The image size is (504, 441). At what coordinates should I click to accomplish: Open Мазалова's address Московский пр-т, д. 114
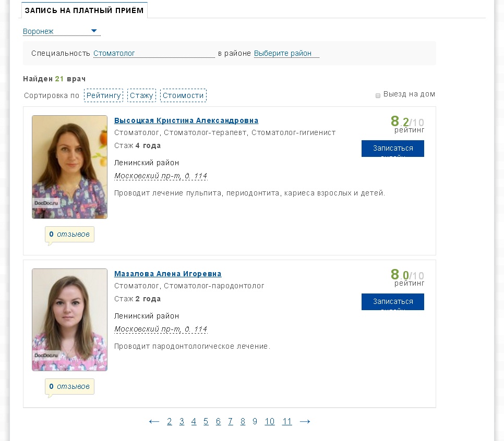pyautogui.click(x=161, y=329)
